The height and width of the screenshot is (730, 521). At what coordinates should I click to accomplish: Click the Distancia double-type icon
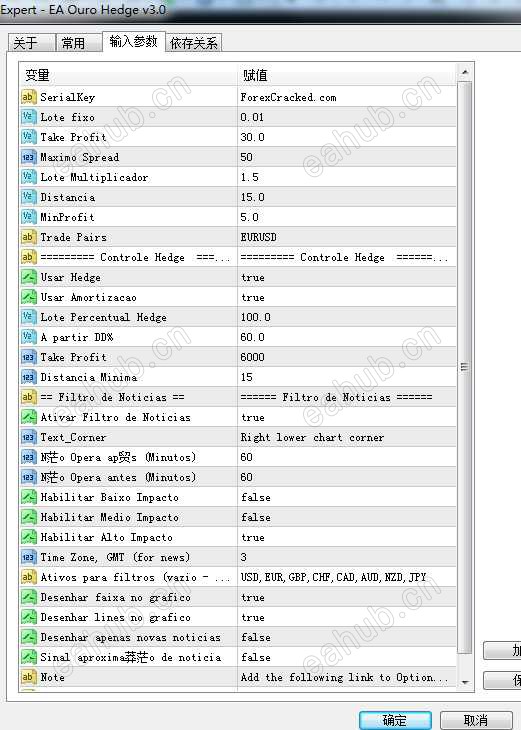click(28, 197)
